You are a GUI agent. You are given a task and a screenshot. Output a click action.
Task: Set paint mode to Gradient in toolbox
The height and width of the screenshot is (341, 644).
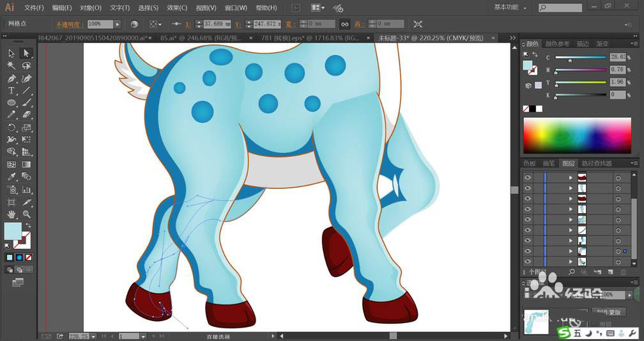tap(19, 257)
